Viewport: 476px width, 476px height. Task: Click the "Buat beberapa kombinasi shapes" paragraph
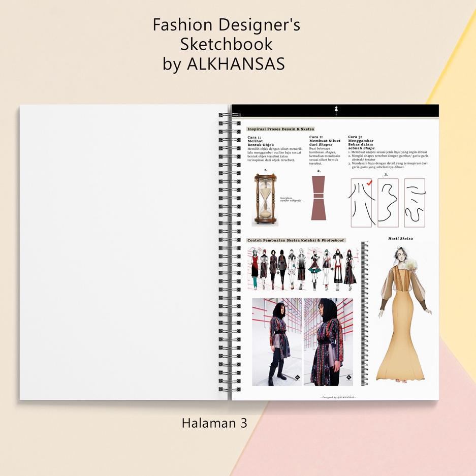[325, 156]
